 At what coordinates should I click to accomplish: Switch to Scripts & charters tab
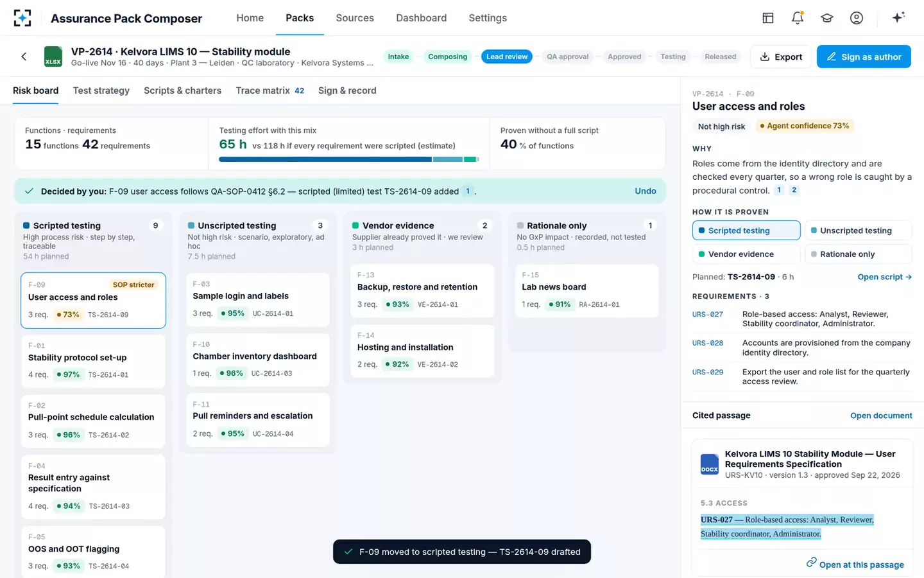tap(182, 91)
